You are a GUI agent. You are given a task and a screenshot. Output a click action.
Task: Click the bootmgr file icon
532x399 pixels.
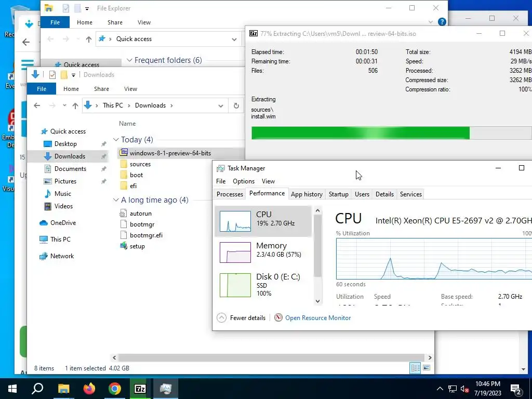pyautogui.click(x=124, y=224)
